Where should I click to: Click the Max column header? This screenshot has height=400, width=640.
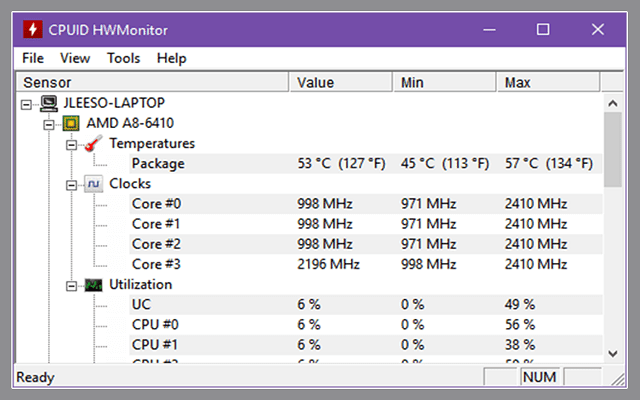click(548, 82)
